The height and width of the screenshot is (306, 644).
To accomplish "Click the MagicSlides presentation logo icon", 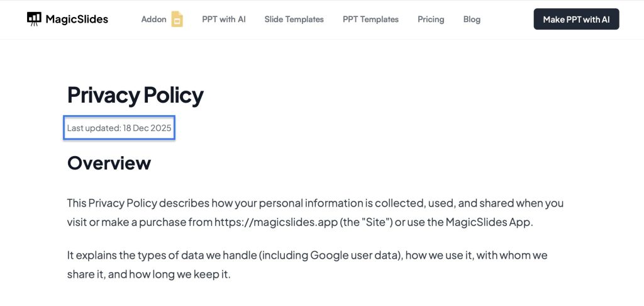I will point(34,19).
